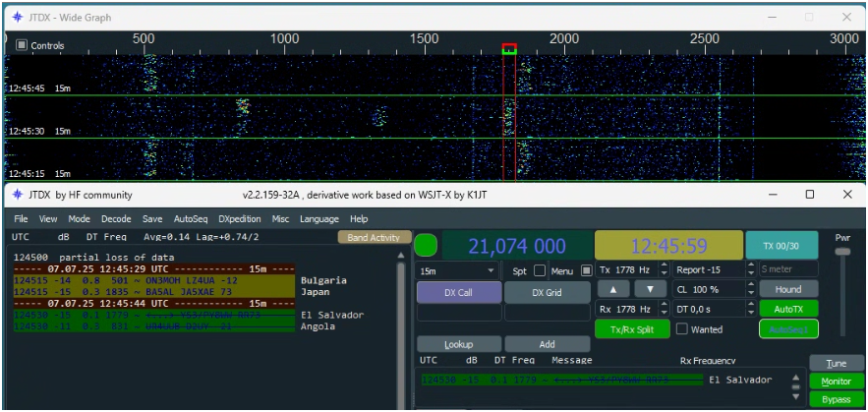Open the Language menu
The width and height of the screenshot is (868, 412).
pos(319,218)
